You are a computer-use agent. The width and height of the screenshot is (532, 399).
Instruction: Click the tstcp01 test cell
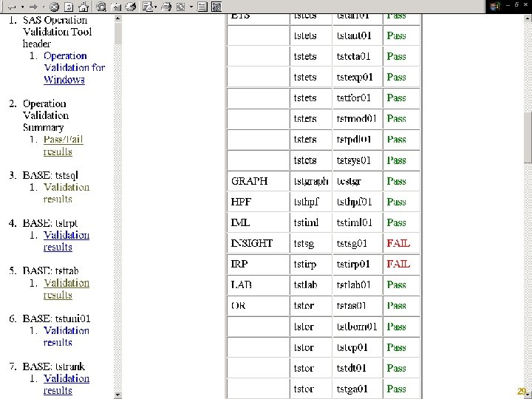pos(358,347)
